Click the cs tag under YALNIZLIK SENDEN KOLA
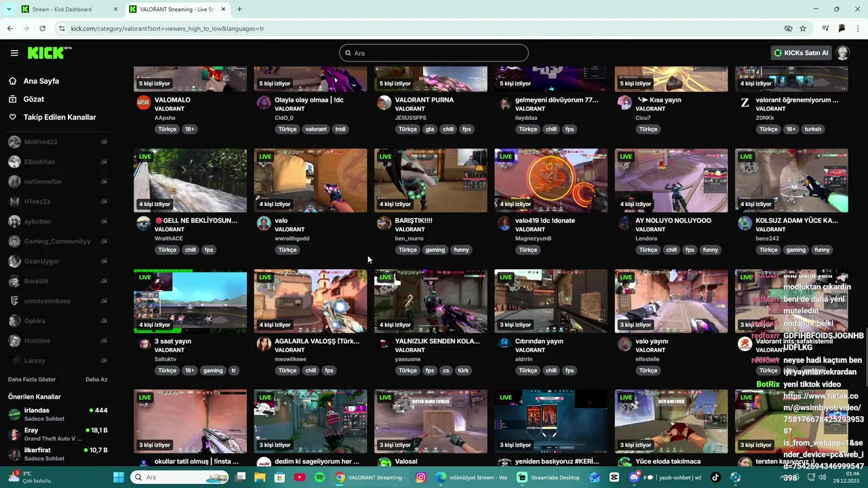The image size is (868, 488). (446, 371)
